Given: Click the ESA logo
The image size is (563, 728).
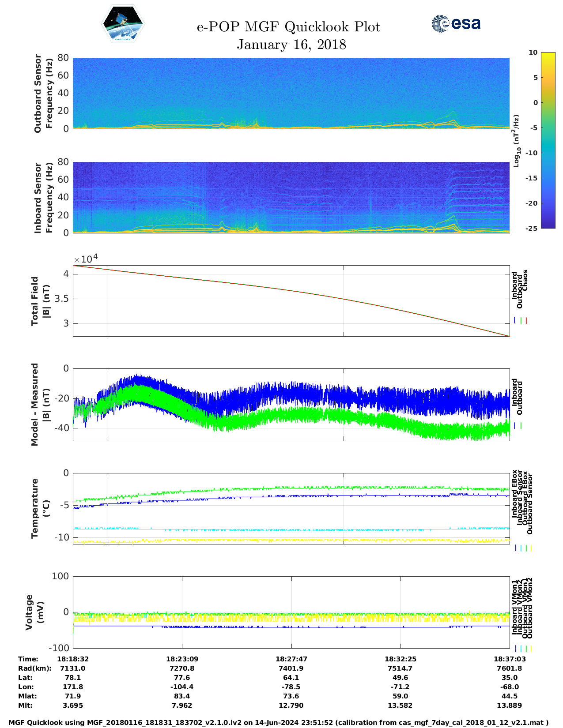Looking at the screenshot, I should 456,24.
